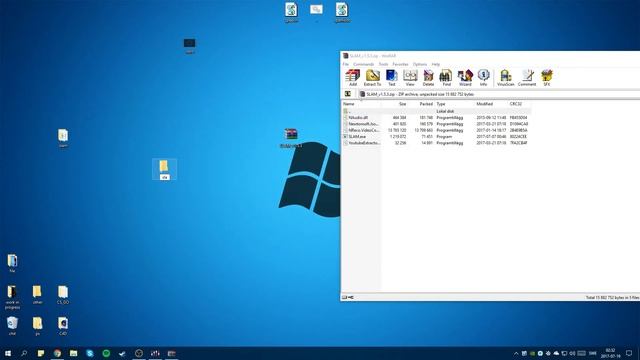Open Skype from the taskbar
The image size is (640, 360).
coord(90,353)
